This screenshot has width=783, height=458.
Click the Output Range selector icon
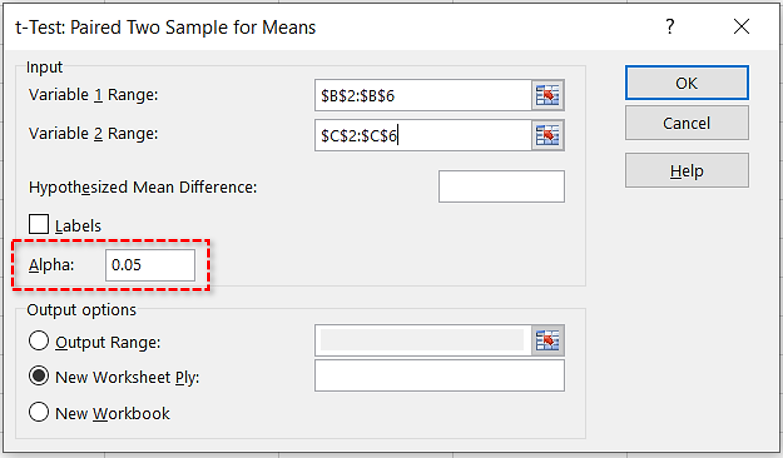pyautogui.click(x=548, y=341)
